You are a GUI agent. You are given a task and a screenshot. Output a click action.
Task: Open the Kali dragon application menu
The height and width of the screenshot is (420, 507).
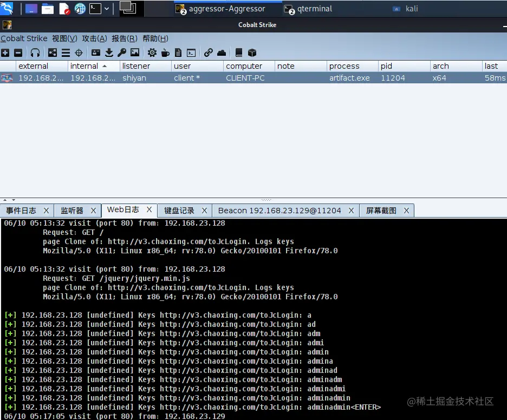click(7, 9)
